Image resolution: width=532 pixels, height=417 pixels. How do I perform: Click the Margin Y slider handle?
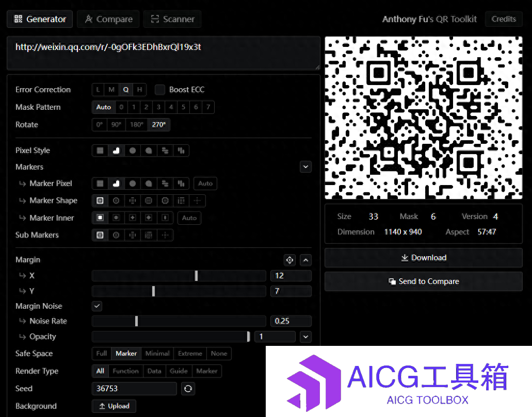(x=154, y=291)
